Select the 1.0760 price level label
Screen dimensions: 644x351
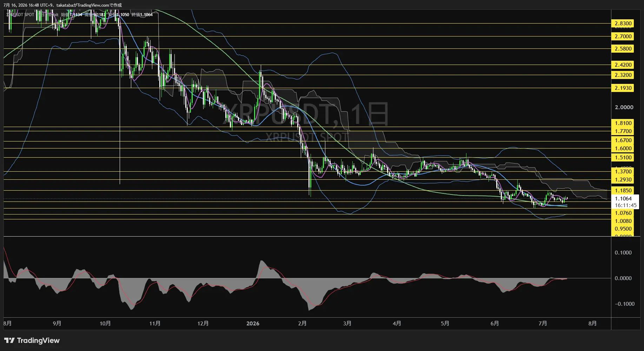(623, 213)
